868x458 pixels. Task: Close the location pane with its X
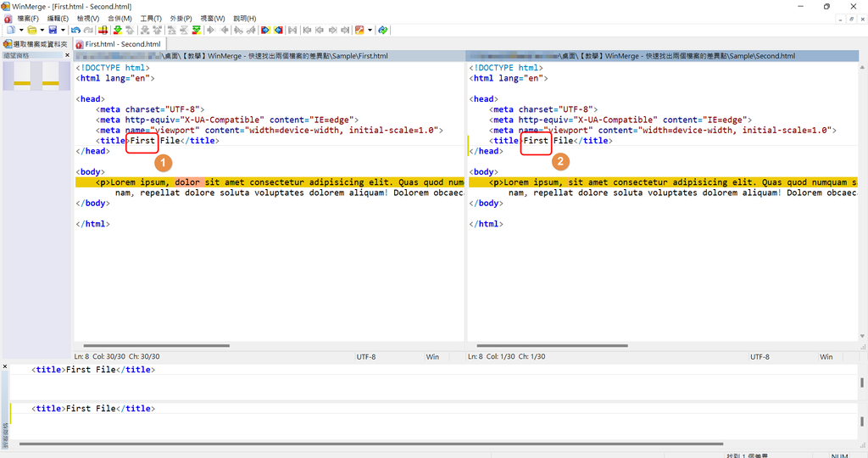coord(67,56)
